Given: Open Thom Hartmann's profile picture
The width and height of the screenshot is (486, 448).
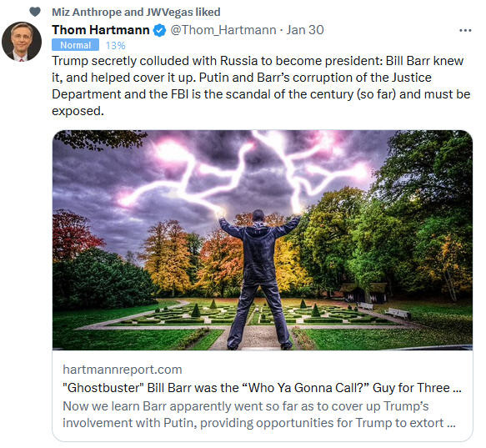Looking at the screenshot, I should tap(22, 42).
